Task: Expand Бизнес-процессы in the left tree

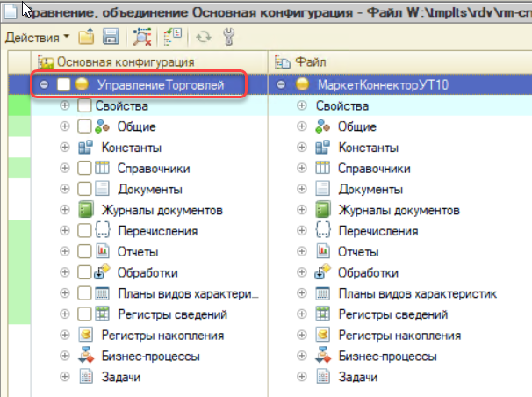Action: [x=64, y=356]
